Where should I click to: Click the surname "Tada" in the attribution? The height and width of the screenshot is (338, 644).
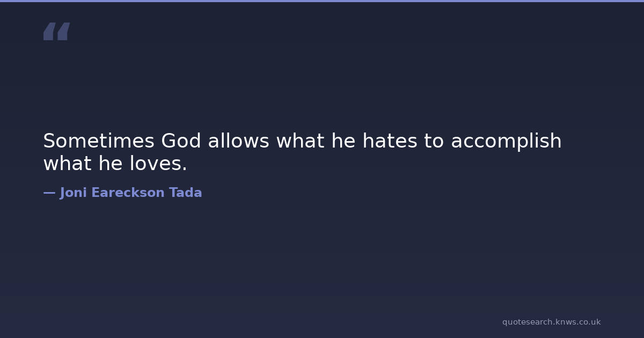click(x=186, y=193)
